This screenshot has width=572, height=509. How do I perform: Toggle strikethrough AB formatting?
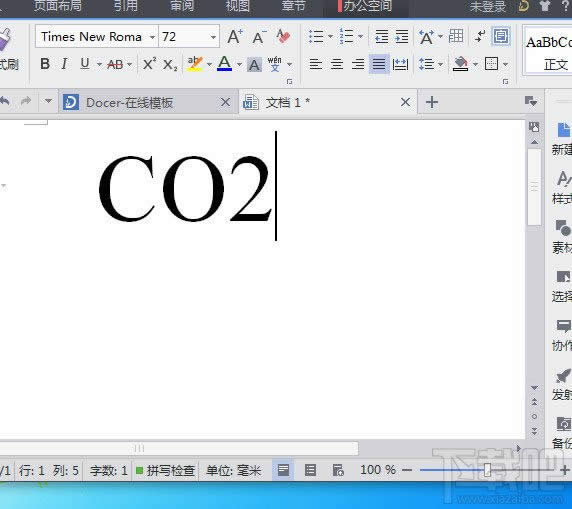(115, 65)
